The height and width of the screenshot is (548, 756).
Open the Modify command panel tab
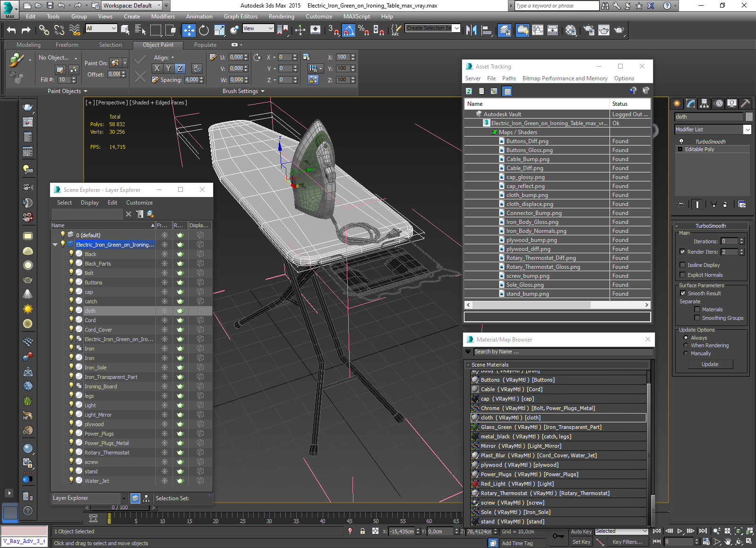click(x=691, y=103)
